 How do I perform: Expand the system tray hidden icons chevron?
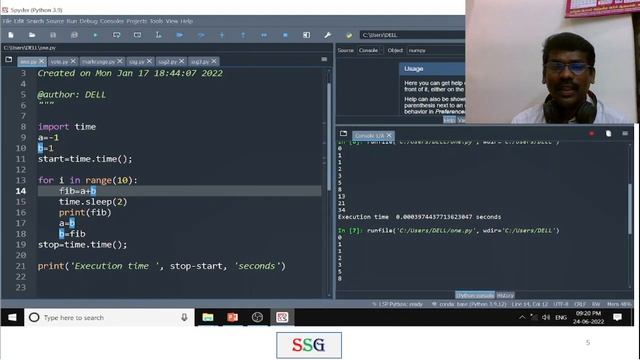pyautogui.click(x=522, y=317)
